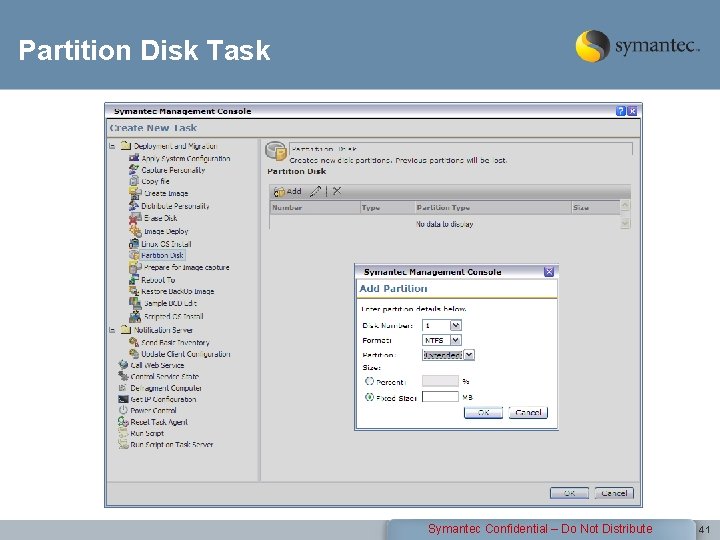This screenshot has width=720, height=540.
Task: Select the Restore Backup Image icon
Action: point(134,291)
